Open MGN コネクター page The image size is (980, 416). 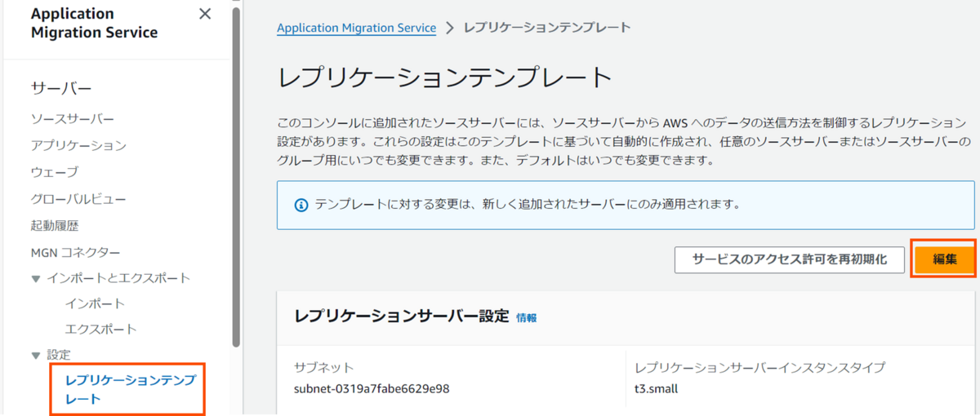(x=75, y=252)
